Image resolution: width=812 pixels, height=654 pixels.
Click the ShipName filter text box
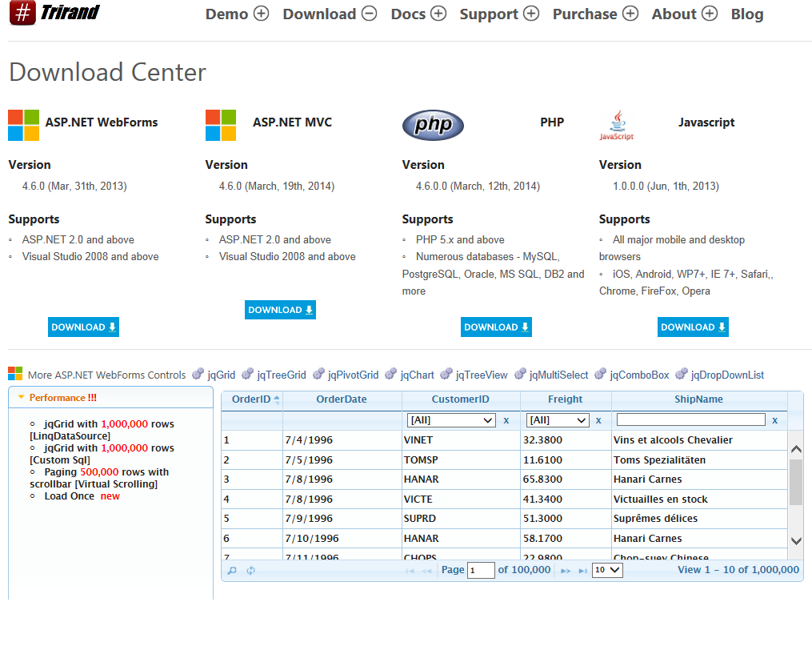click(691, 419)
